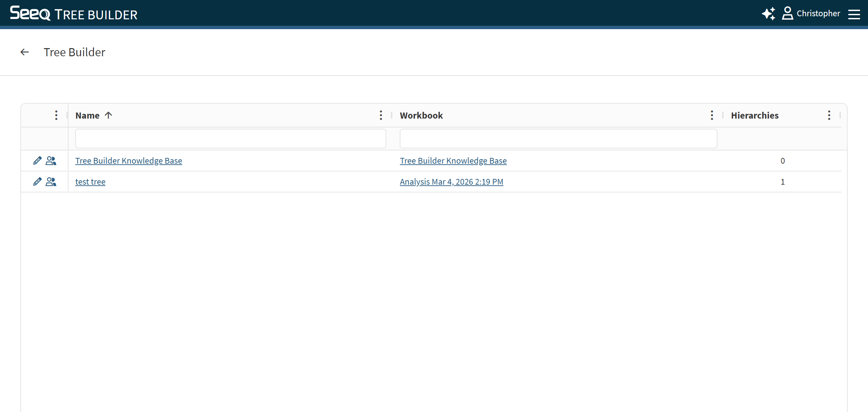The height and width of the screenshot is (412, 868).
Task: Open the Workbook column options menu
Action: click(x=712, y=115)
